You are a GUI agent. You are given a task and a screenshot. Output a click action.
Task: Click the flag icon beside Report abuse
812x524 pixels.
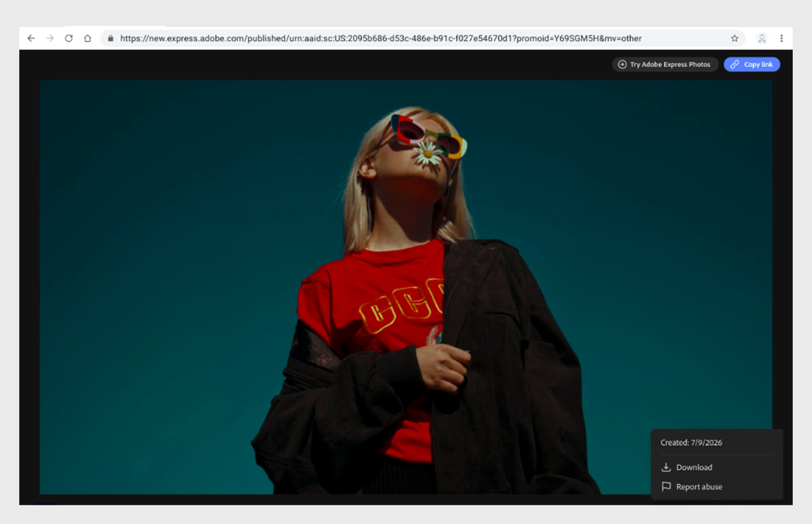click(666, 486)
